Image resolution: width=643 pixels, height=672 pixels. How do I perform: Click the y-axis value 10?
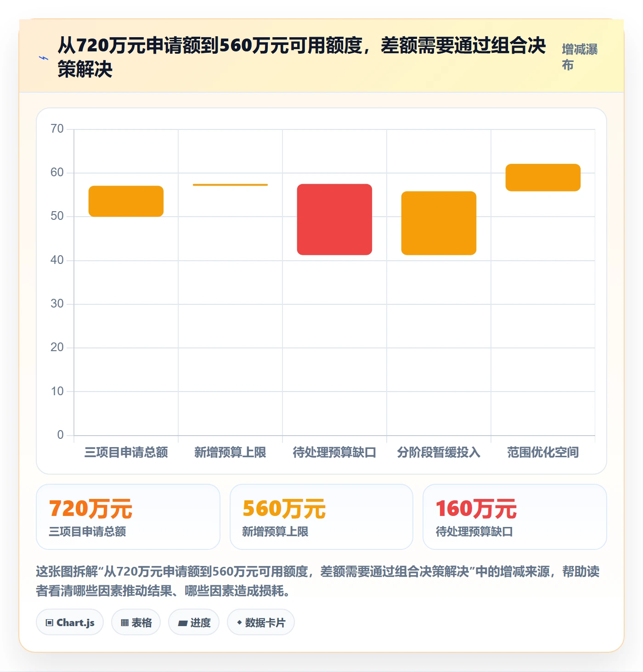57,392
